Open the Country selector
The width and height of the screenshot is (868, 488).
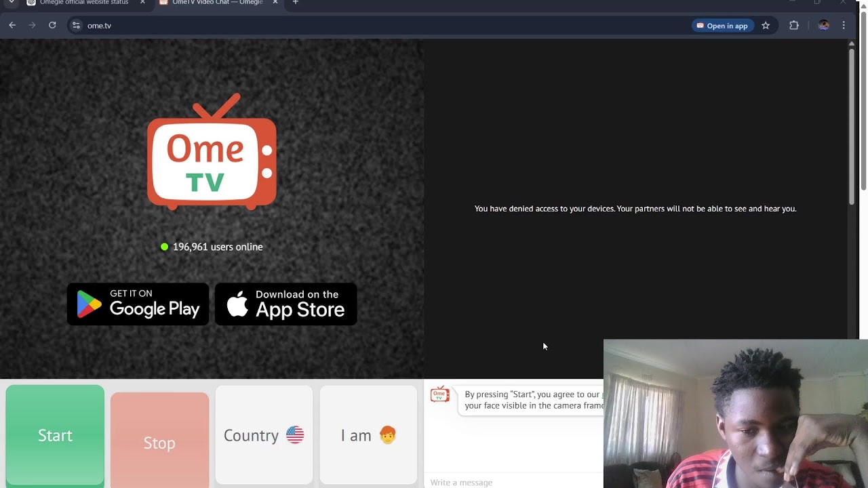(264, 435)
